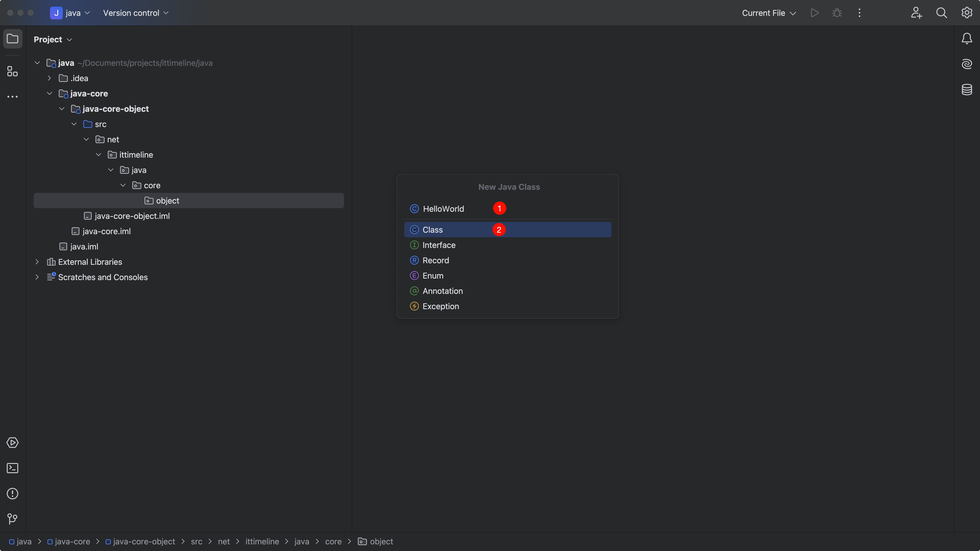The width and height of the screenshot is (980, 551).
Task: Open the Database tool window
Action: point(967,89)
